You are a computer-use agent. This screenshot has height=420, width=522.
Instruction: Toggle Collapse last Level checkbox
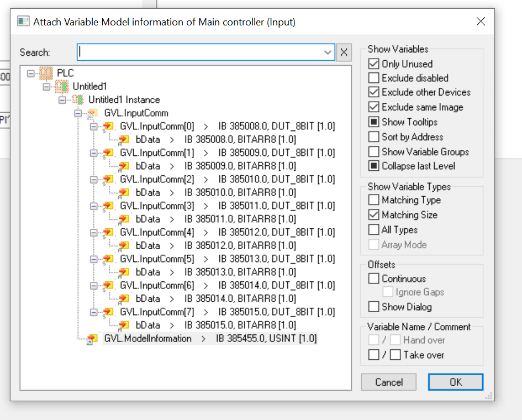[374, 166]
